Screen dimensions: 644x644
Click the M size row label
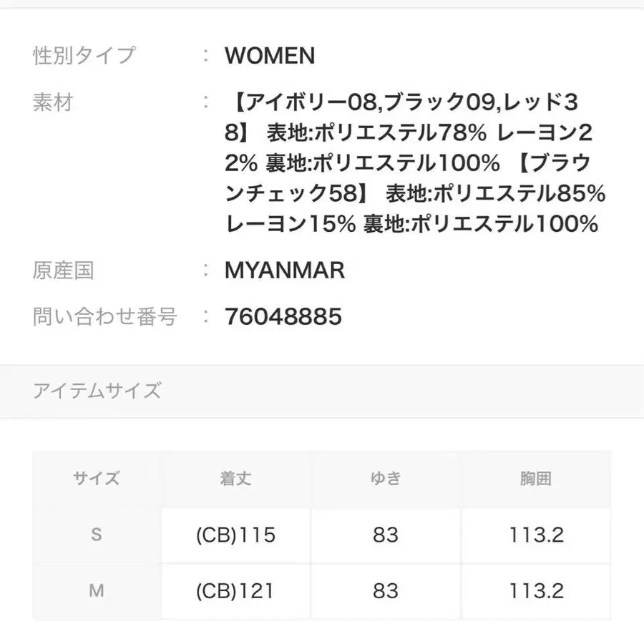tap(97, 591)
